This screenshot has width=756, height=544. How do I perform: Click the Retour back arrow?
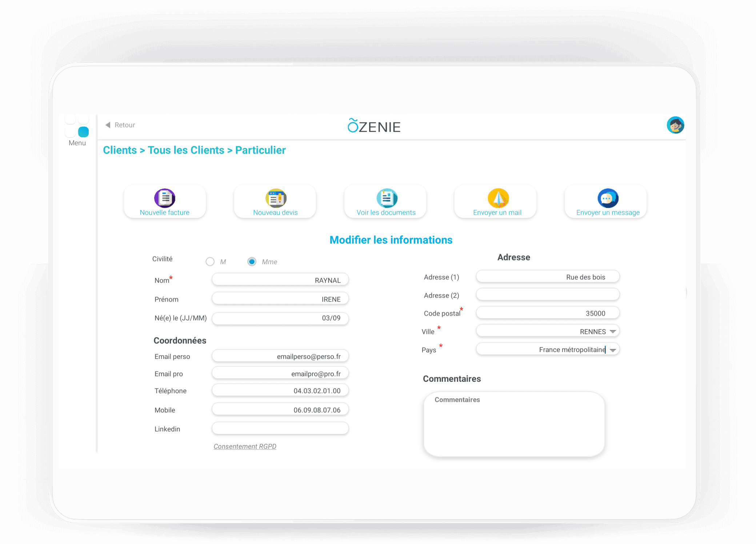point(108,125)
